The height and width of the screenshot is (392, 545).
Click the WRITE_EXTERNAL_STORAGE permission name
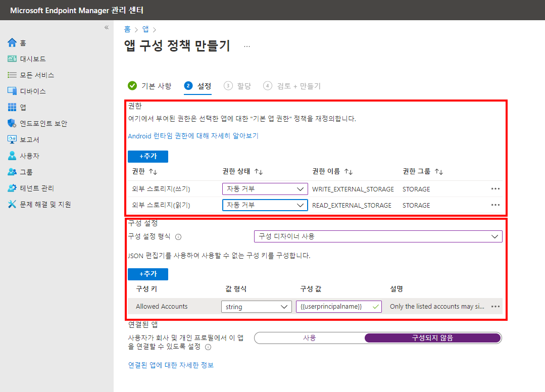353,189
